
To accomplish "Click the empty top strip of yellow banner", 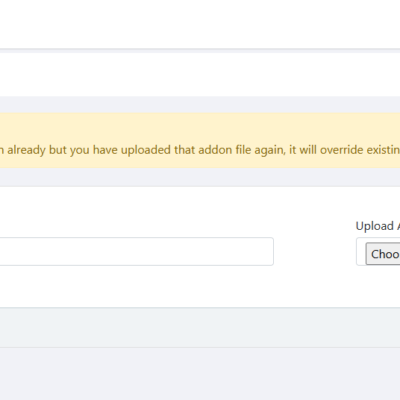I will click(200, 127).
